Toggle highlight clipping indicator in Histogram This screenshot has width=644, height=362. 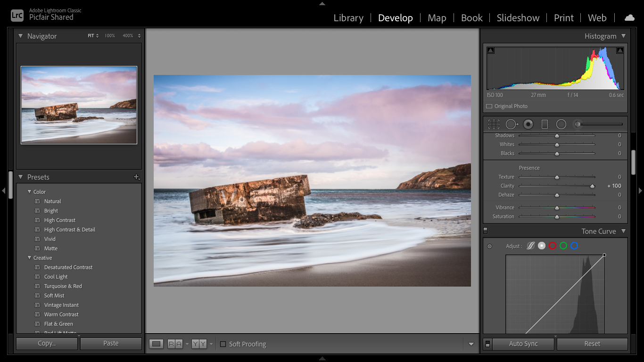[x=620, y=50]
